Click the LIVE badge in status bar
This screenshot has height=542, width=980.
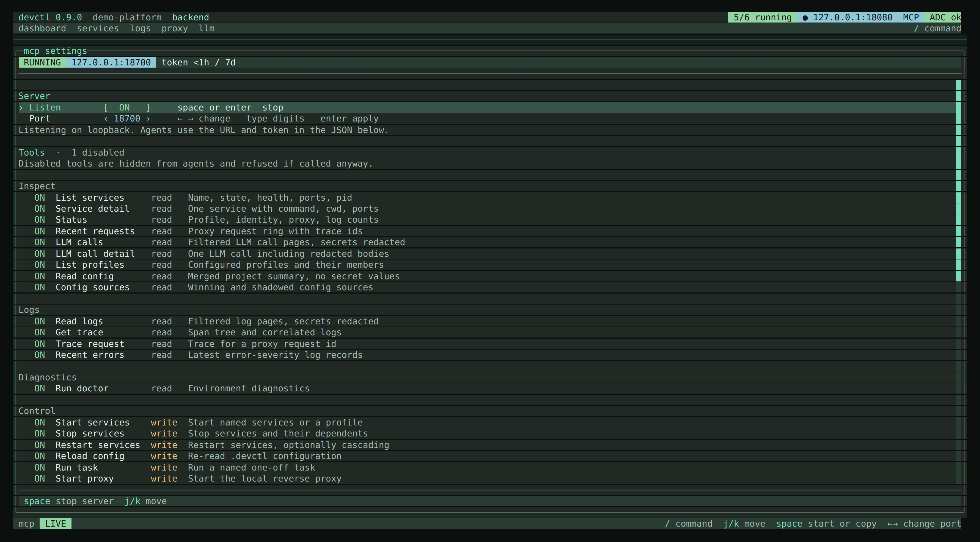pyautogui.click(x=56, y=524)
